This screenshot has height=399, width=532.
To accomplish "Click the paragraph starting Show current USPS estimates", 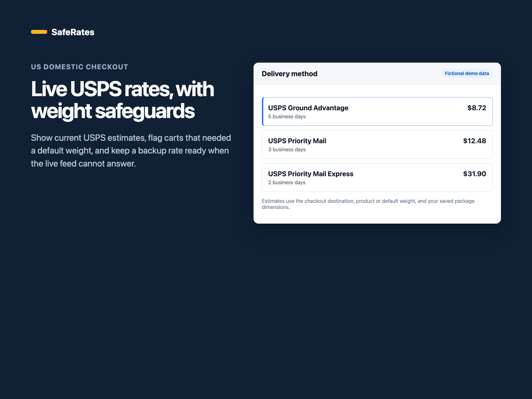I will point(131,151).
